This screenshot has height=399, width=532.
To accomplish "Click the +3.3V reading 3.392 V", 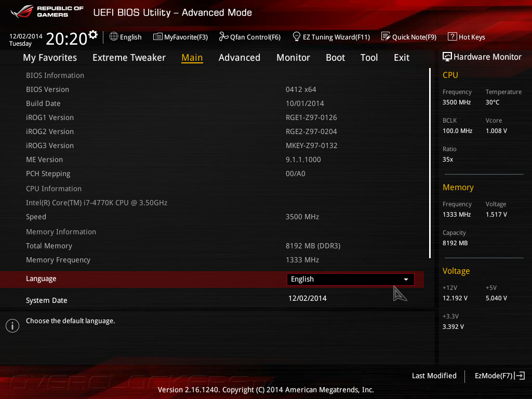I will tap(453, 326).
